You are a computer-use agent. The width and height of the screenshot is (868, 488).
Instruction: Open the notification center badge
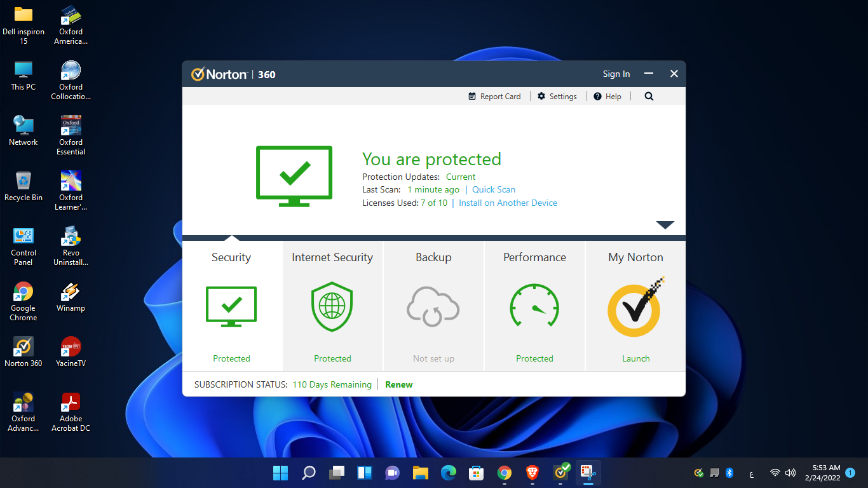pyautogui.click(x=850, y=473)
